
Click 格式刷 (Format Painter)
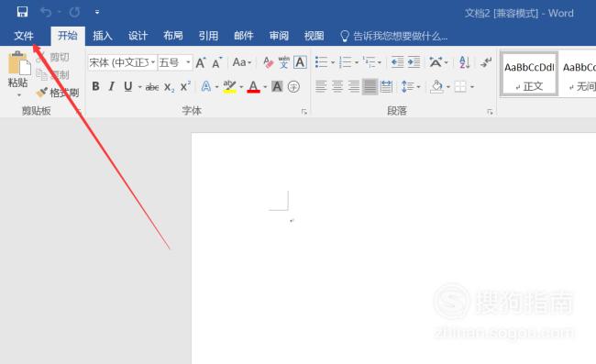[x=58, y=93]
